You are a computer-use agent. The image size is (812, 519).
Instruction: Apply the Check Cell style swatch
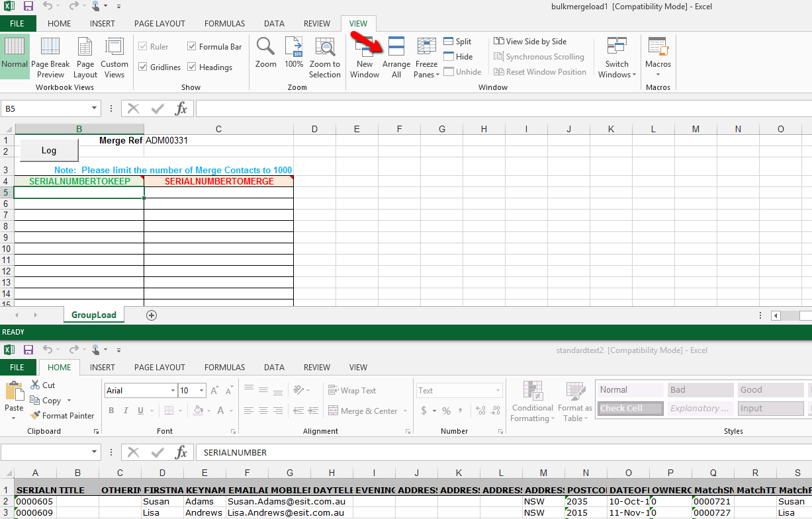[630, 409]
